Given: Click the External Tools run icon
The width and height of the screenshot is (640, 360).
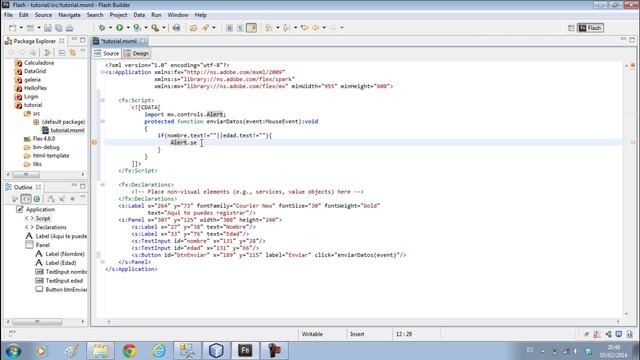Looking at the screenshot, I should point(155,28).
